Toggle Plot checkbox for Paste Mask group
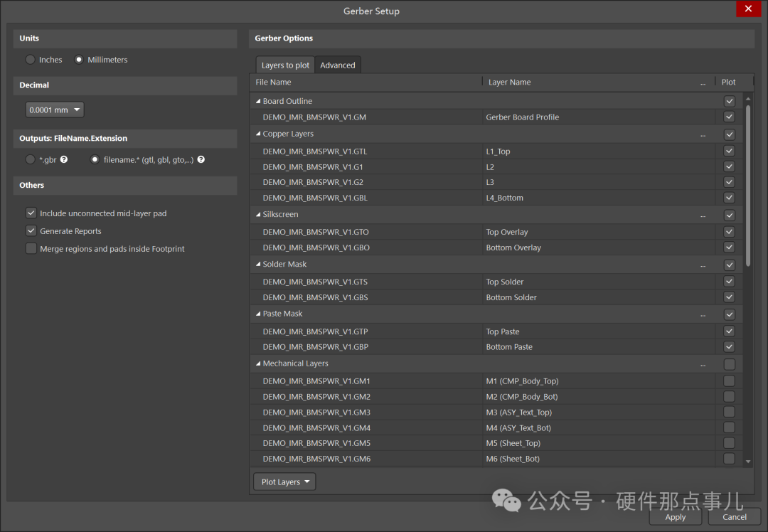This screenshot has height=532, width=768. [730, 314]
